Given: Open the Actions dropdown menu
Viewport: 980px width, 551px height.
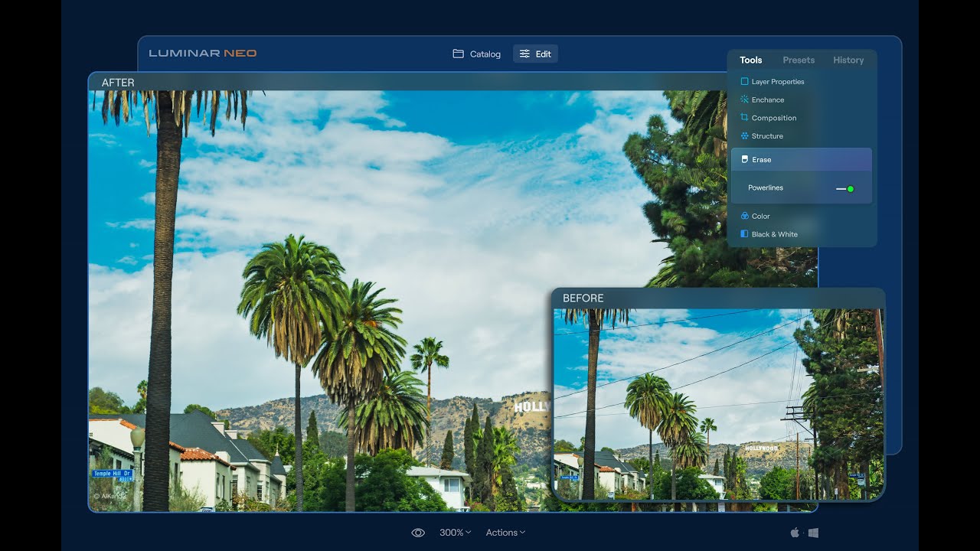Looking at the screenshot, I should click(x=505, y=533).
